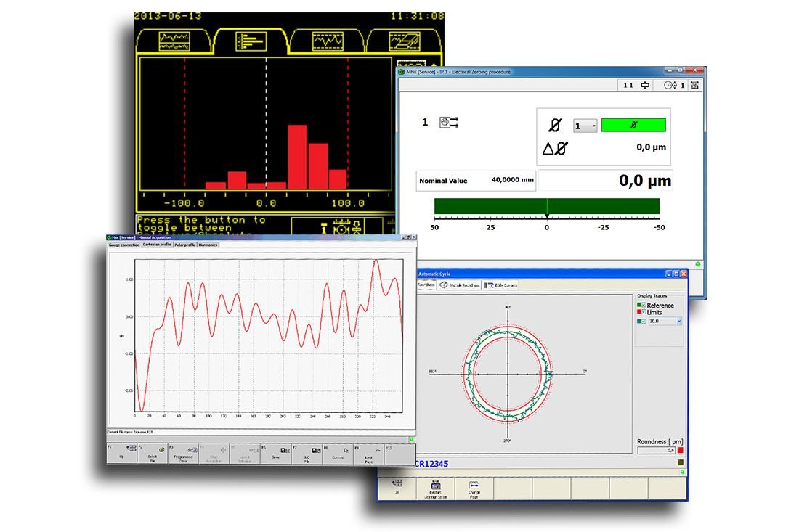Click the green status LED in Manual Acquisition

point(412,439)
